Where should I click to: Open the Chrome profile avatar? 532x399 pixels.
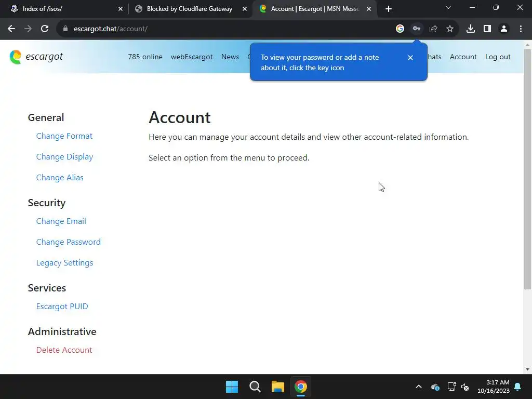pyautogui.click(x=504, y=29)
